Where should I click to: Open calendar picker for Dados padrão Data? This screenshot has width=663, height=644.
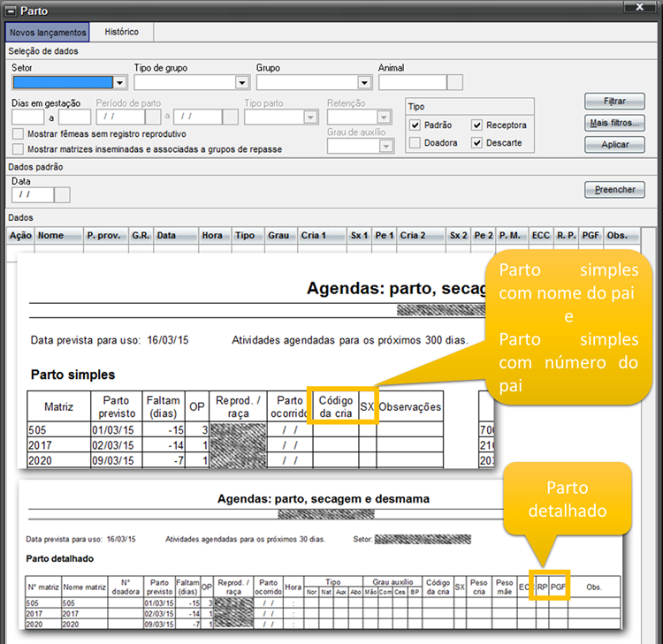[62, 195]
